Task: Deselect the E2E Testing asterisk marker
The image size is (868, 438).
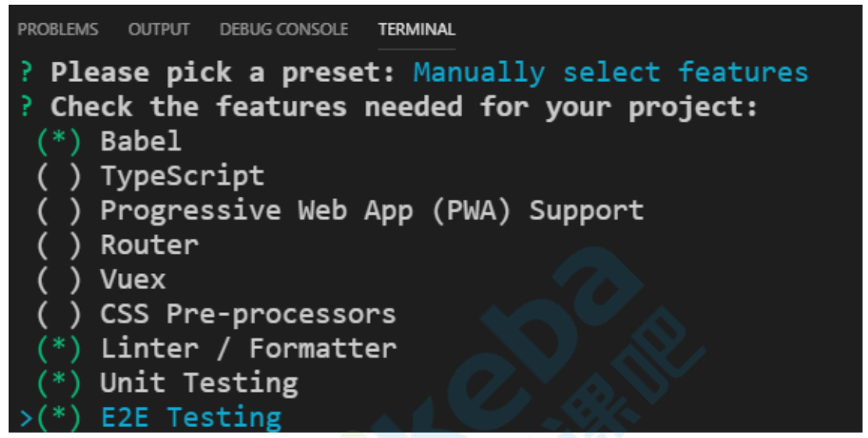Action: 59,418
